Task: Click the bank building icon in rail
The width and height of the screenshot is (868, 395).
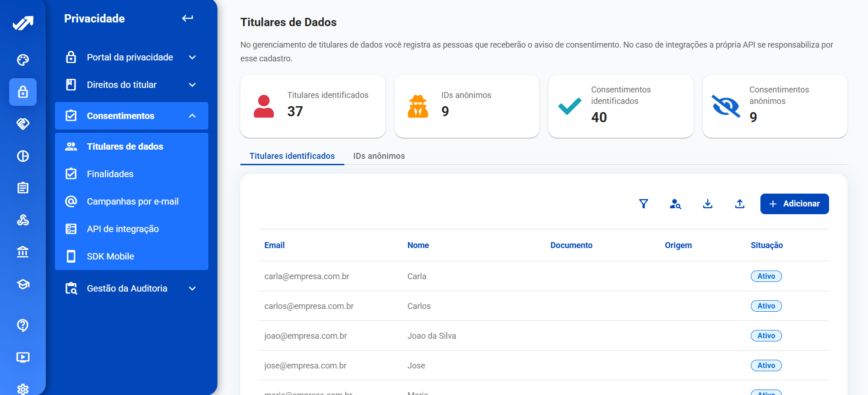Action: click(23, 252)
